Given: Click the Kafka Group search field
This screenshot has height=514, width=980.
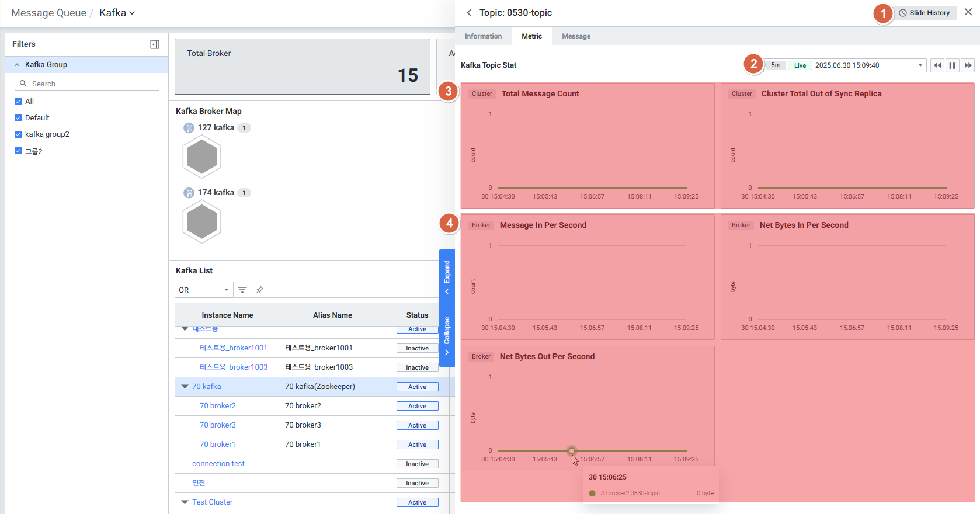Looking at the screenshot, I should [x=88, y=84].
